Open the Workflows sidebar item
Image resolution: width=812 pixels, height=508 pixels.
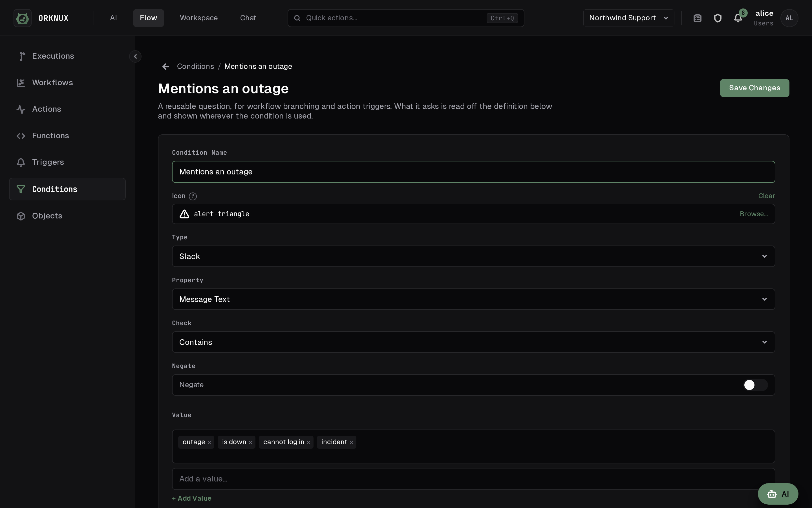67,83
